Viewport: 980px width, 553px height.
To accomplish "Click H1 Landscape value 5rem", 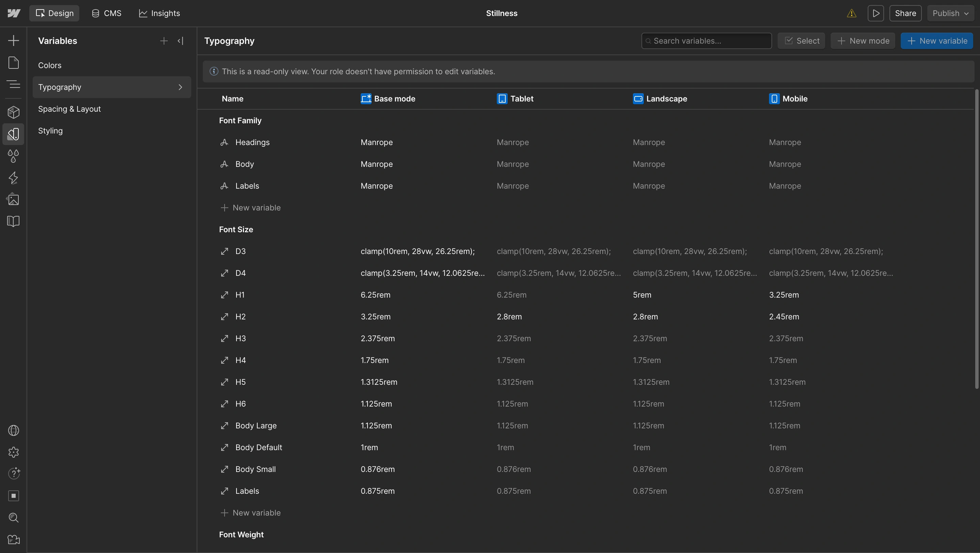I will 642,295.
